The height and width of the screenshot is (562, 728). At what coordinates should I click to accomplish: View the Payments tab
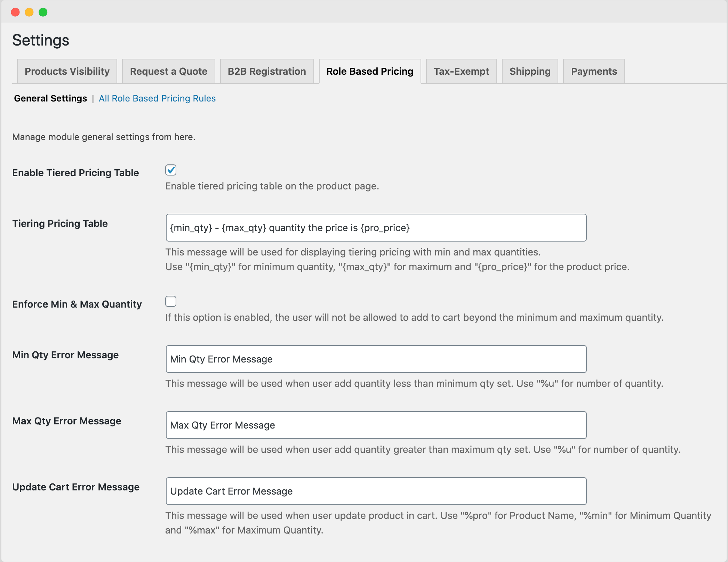coord(593,71)
